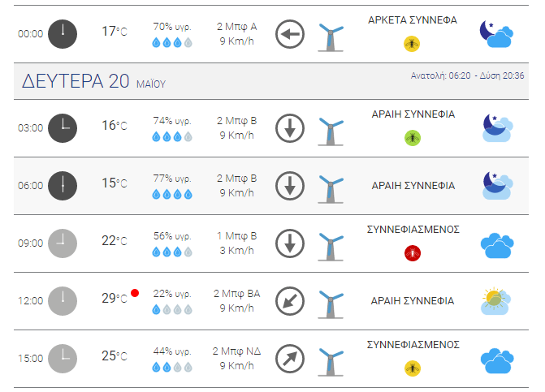
Task: Click the yellow mosquito icon at 00:00
Action: [412, 44]
